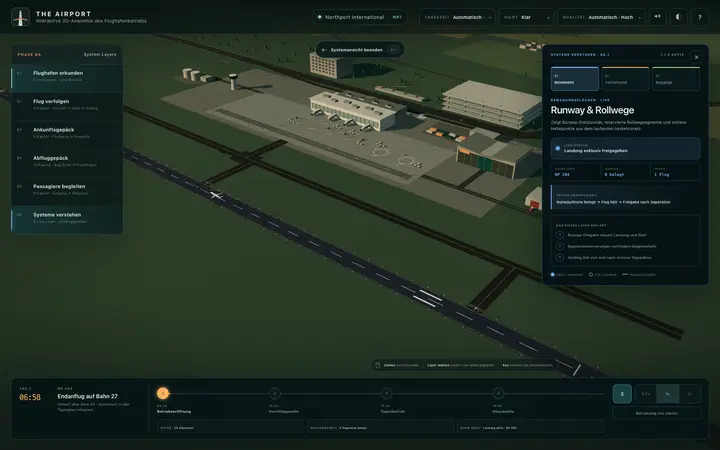
Task: Click the pause playback button
Action: click(622, 394)
